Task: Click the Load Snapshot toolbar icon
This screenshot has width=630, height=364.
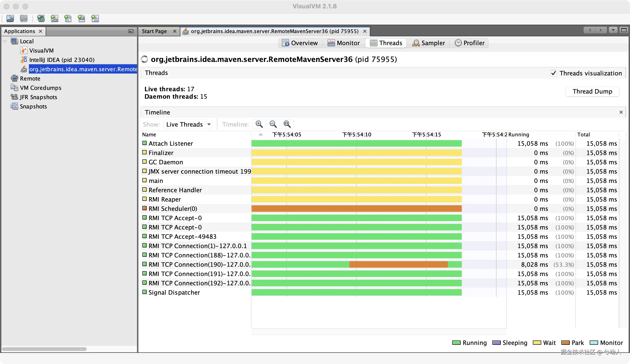Action: point(10,18)
